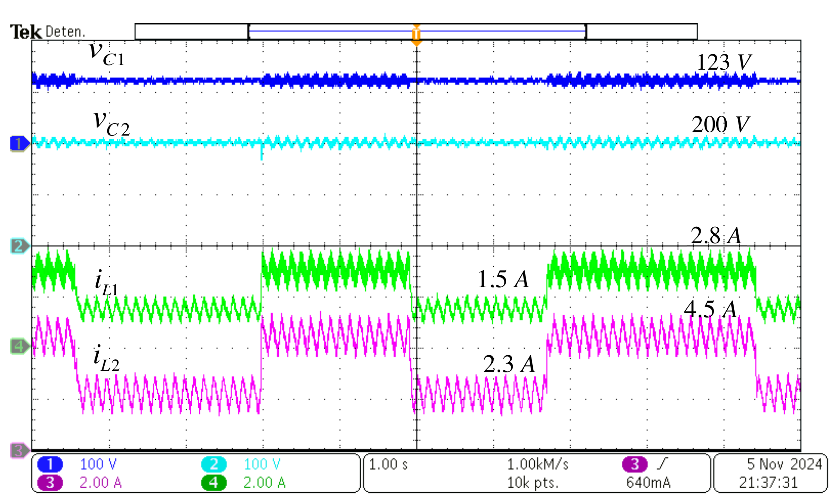Click the '2.8 A' annotation
The image size is (837, 504).
(x=716, y=235)
